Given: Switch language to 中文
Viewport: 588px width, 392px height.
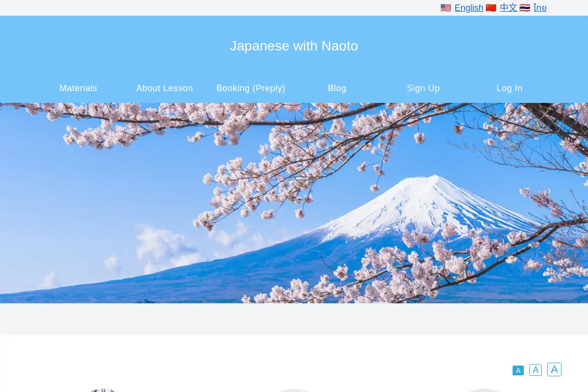Looking at the screenshot, I should click(x=508, y=8).
